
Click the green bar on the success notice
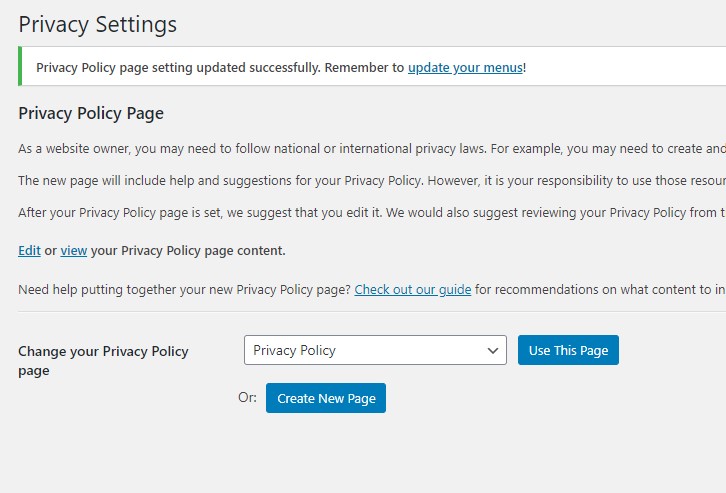(20, 66)
